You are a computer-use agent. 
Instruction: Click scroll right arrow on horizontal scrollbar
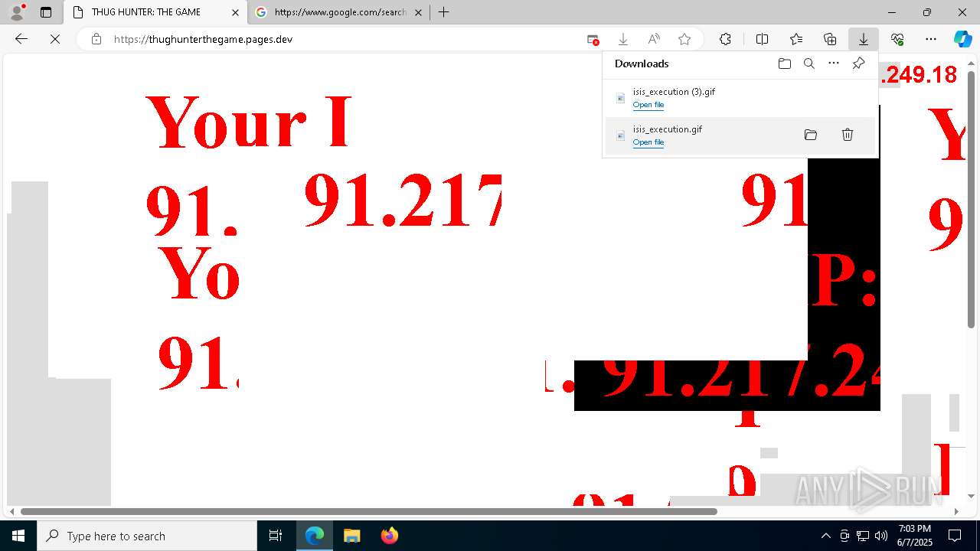[x=955, y=511]
